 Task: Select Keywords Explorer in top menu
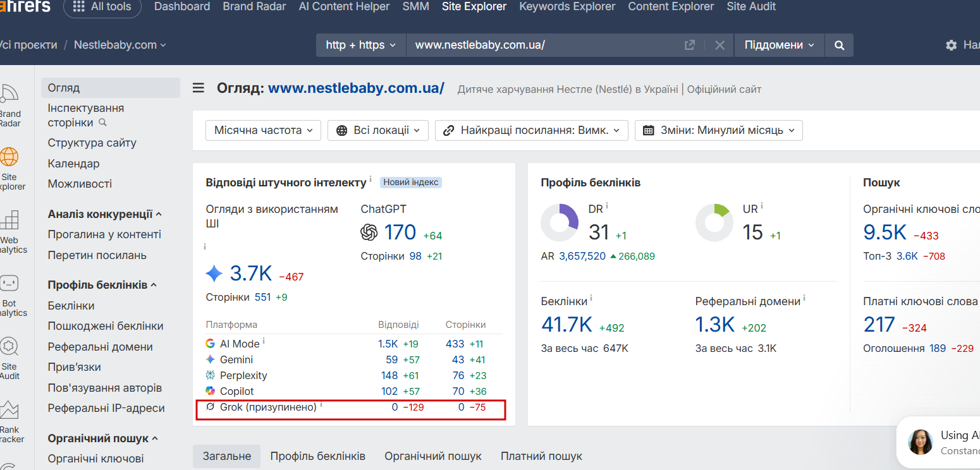[567, 7]
